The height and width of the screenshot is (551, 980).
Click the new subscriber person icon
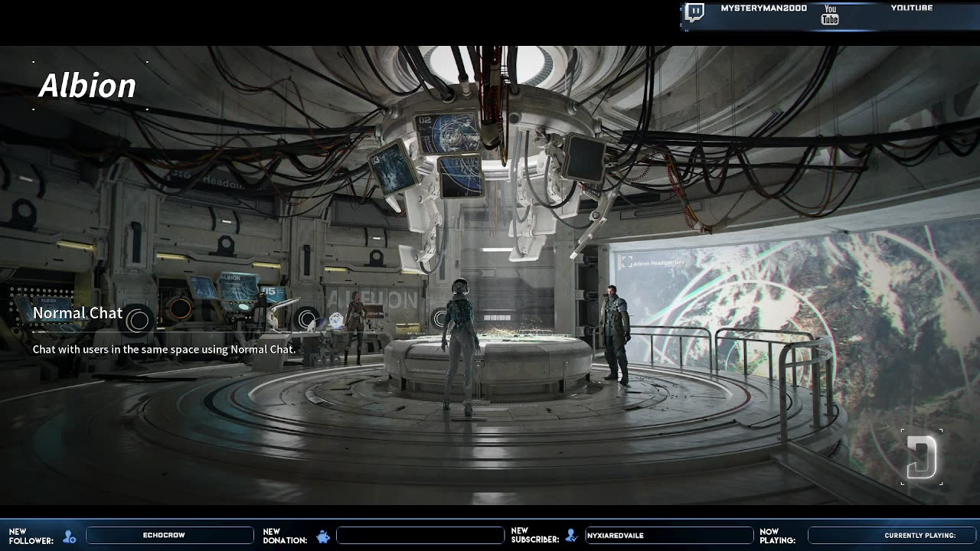coord(571,536)
